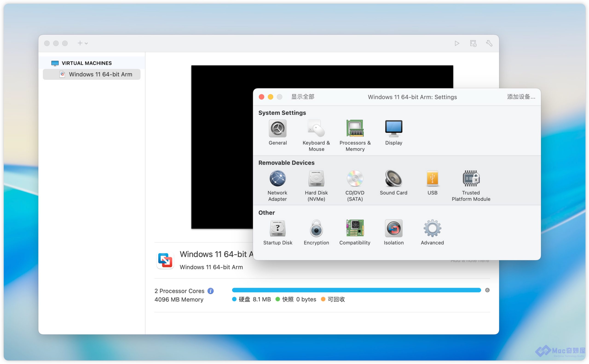Open CD/DVD (SATA) settings
The width and height of the screenshot is (589, 364).
(x=355, y=179)
